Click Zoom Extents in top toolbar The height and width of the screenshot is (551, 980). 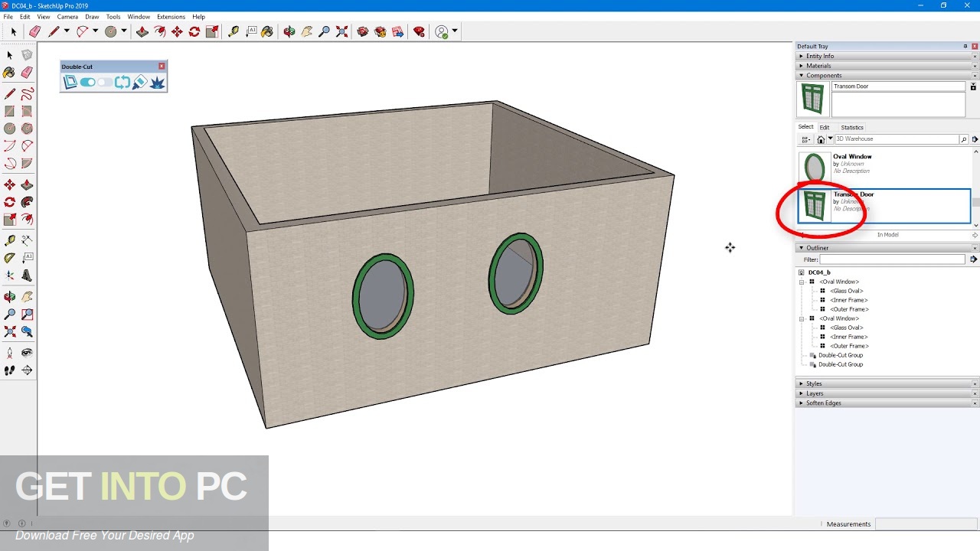(x=341, y=31)
